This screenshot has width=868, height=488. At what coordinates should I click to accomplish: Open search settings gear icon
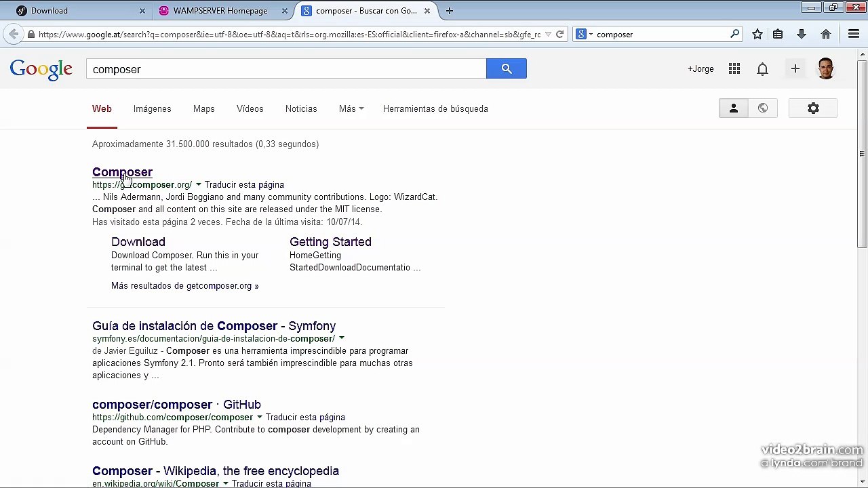(813, 108)
